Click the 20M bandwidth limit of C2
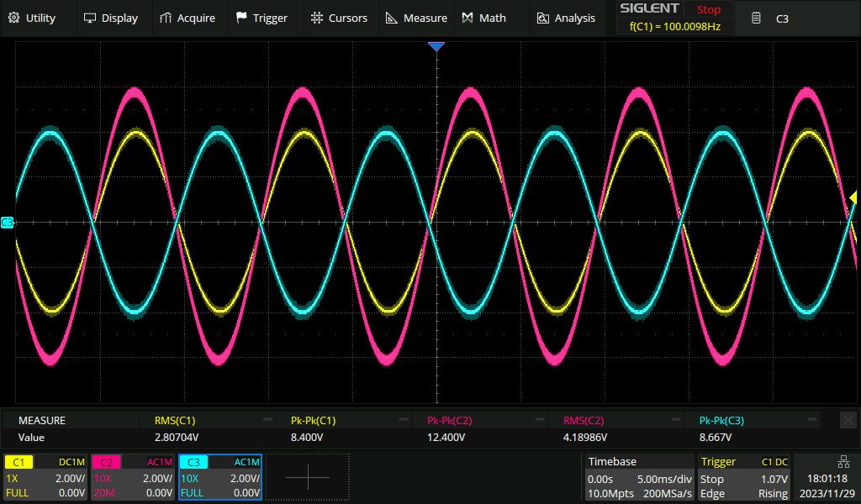 coord(103,493)
